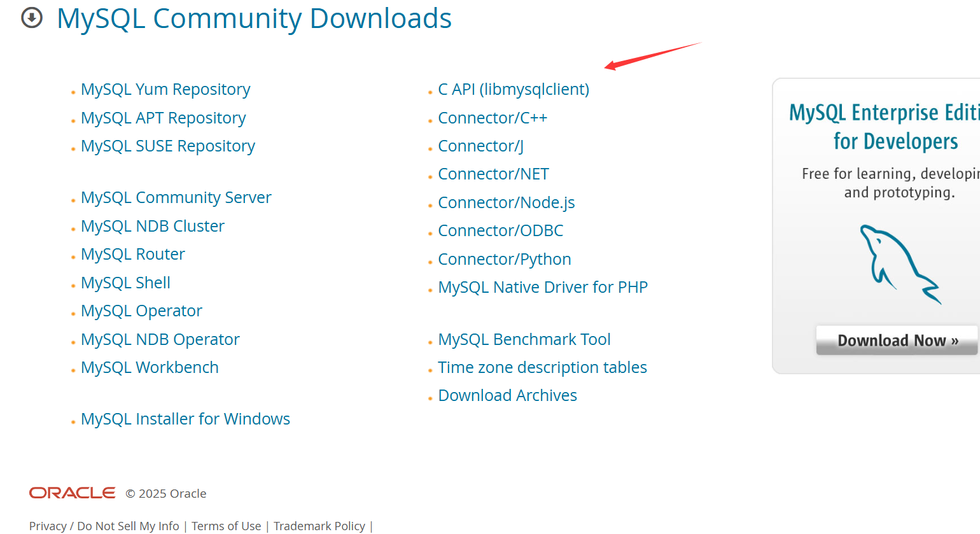
Task: Click the MySQL Community Downloads heading
Action: point(255,18)
